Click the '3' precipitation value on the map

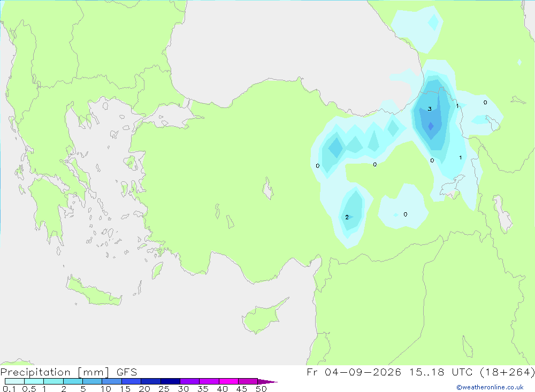[x=430, y=109]
